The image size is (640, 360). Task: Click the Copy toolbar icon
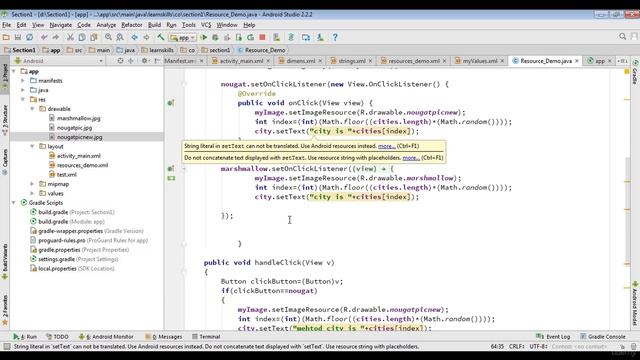(82, 37)
